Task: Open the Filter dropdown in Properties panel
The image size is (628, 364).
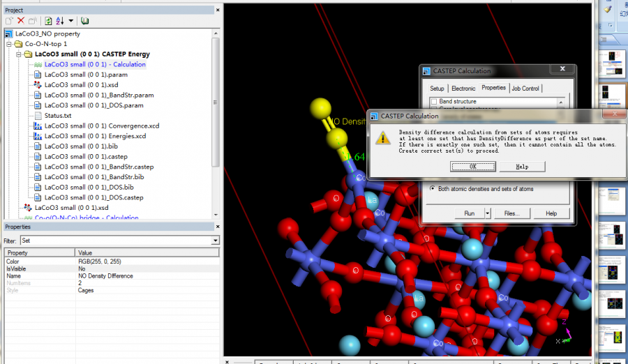Action: 215,241
